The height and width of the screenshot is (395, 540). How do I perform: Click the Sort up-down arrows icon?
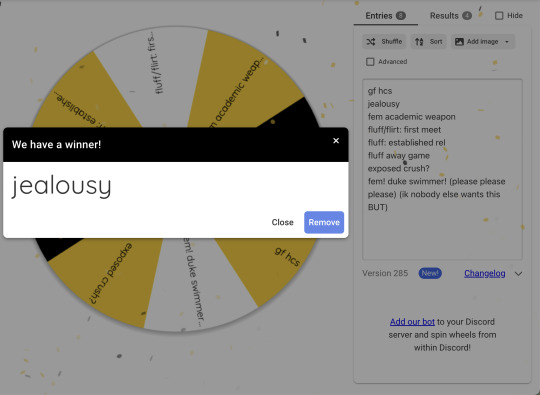[x=419, y=42]
